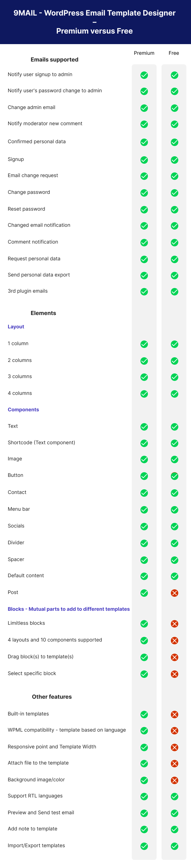This screenshot has width=191, height=868.
Task: Select the Premium column header
Action: tap(144, 53)
